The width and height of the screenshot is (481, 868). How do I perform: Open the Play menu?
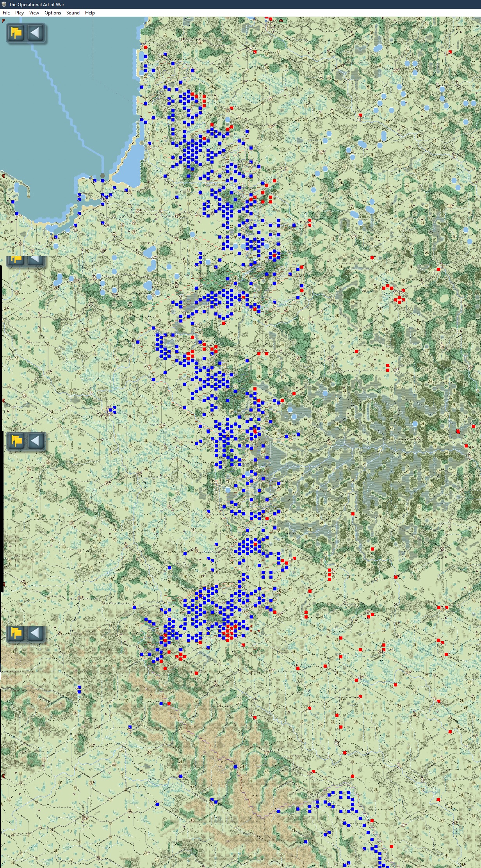tap(20, 13)
